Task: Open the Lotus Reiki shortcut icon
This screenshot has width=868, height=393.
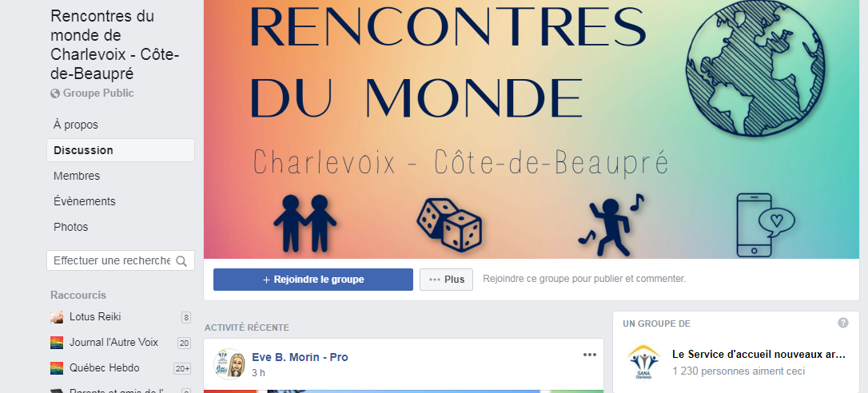Action: pyautogui.click(x=57, y=317)
